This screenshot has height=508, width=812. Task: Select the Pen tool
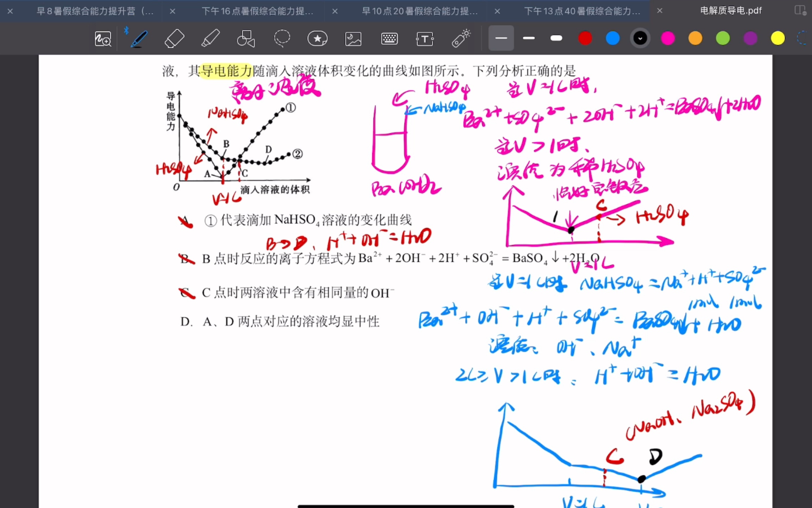pos(139,38)
